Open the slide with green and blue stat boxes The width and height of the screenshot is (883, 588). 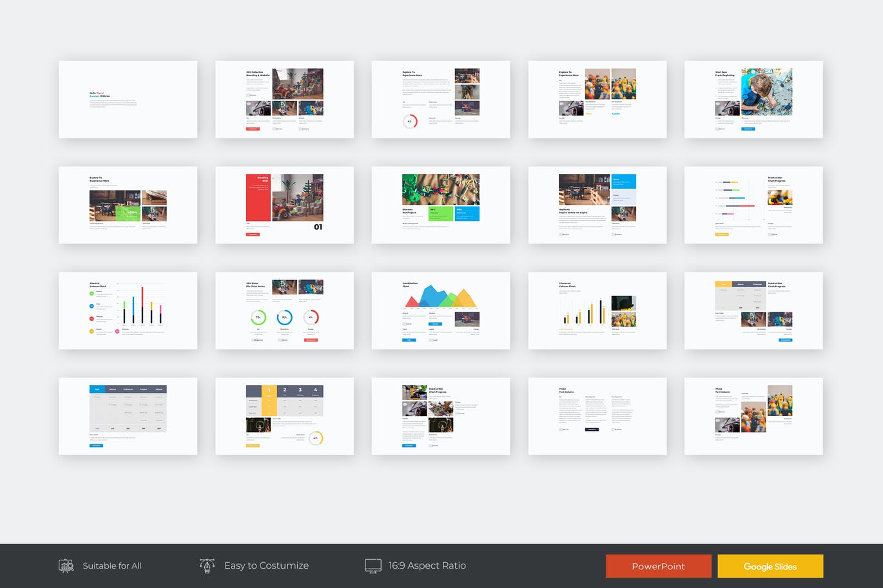(440, 205)
